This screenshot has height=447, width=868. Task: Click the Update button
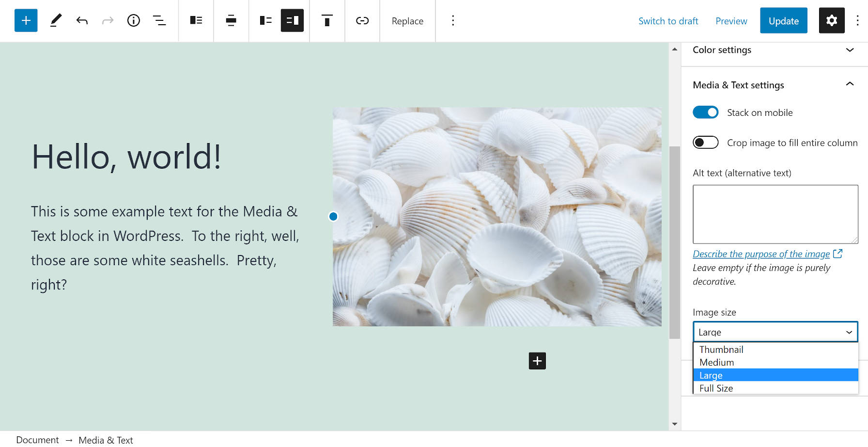coord(783,20)
